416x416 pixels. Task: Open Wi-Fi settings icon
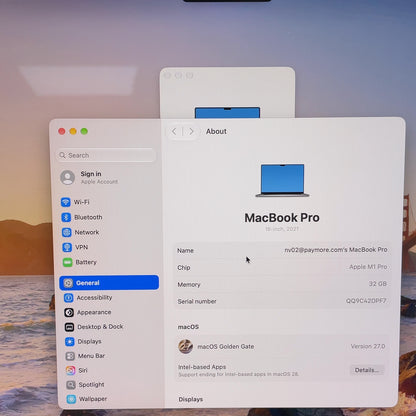[66, 202]
